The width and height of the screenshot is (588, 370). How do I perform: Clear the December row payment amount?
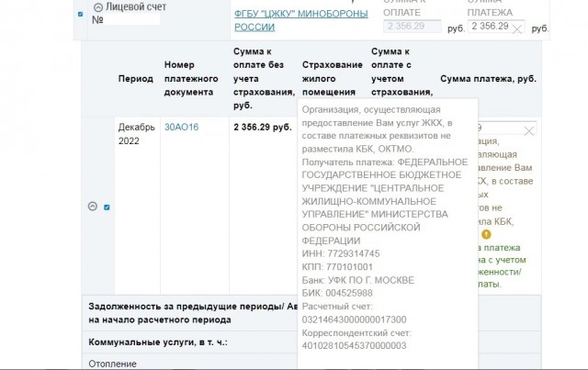click(528, 131)
